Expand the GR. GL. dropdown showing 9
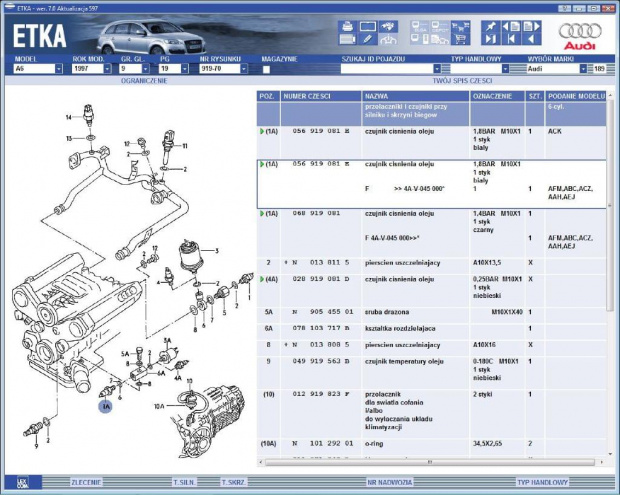 pyautogui.click(x=146, y=69)
